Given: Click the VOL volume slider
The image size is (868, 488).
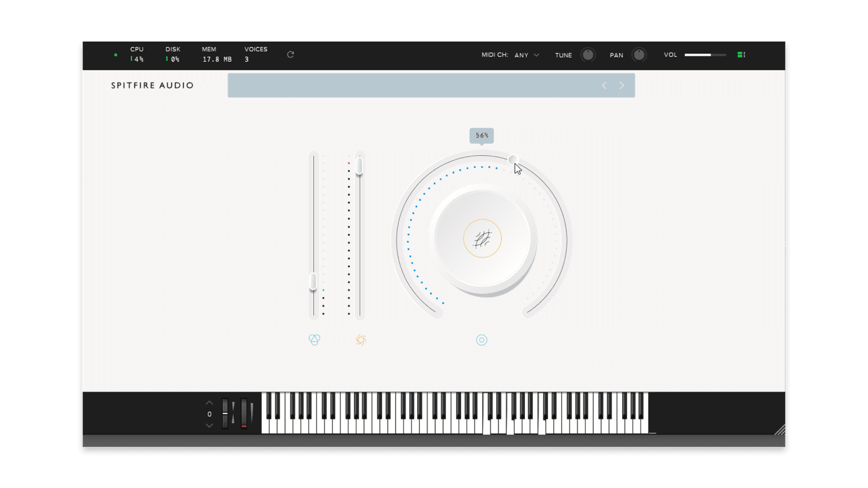Looking at the screenshot, I should [705, 55].
